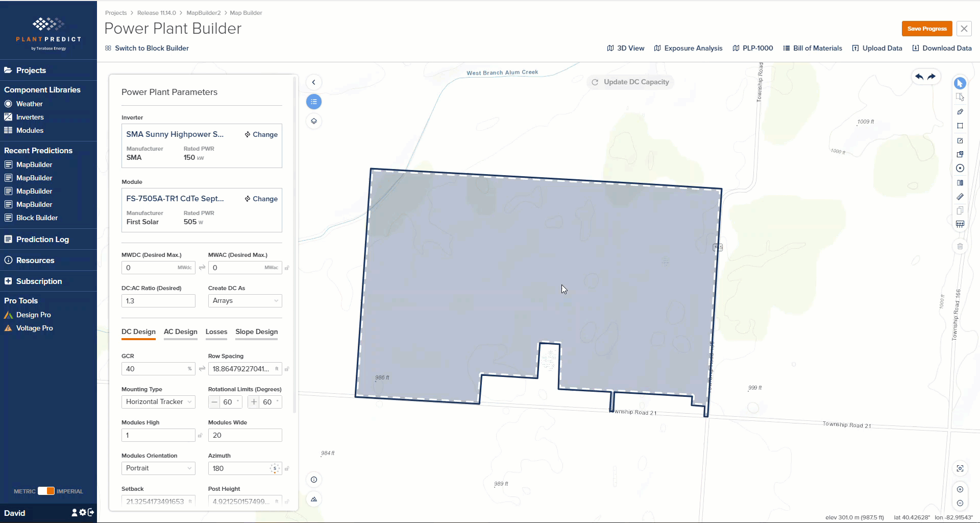Undo the last map action

[919, 77]
